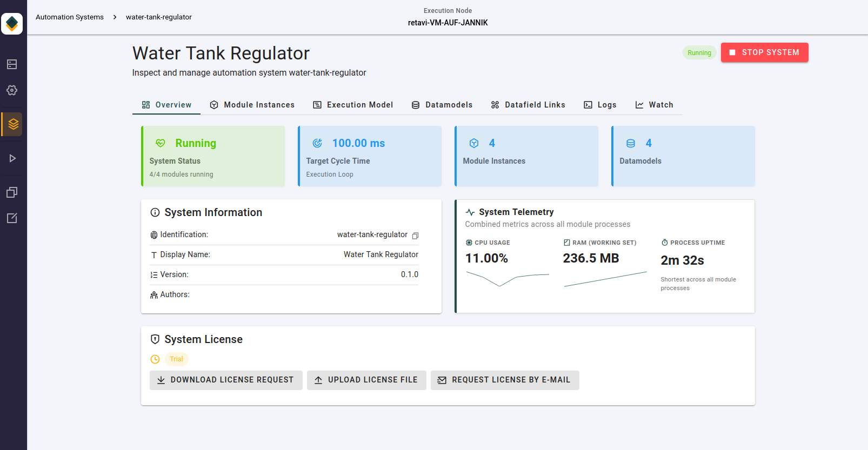Image resolution: width=868 pixels, height=450 pixels.
Task: Click Upload License File button
Action: [x=366, y=380]
